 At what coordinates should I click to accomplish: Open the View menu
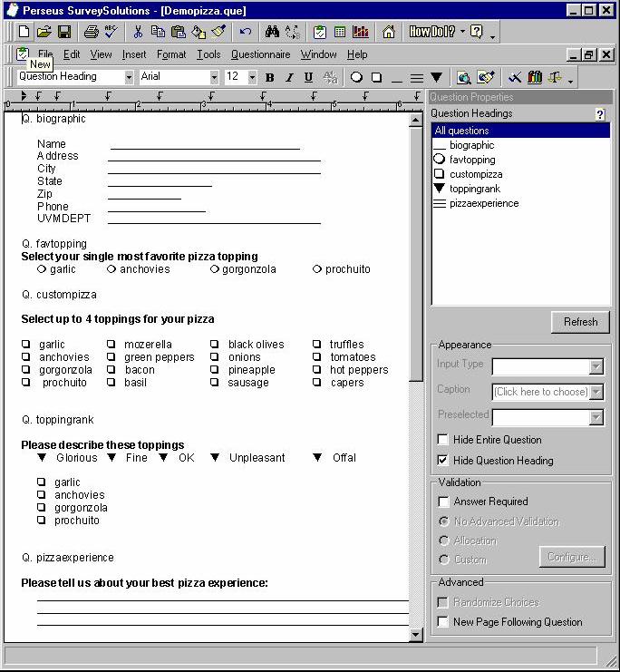point(101,54)
